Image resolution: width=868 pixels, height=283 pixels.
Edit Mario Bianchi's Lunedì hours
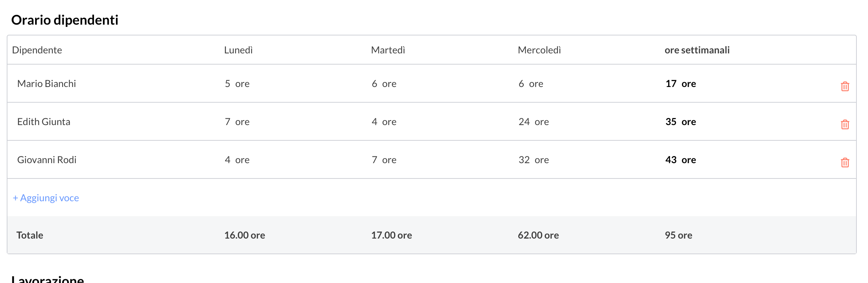tap(228, 84)
